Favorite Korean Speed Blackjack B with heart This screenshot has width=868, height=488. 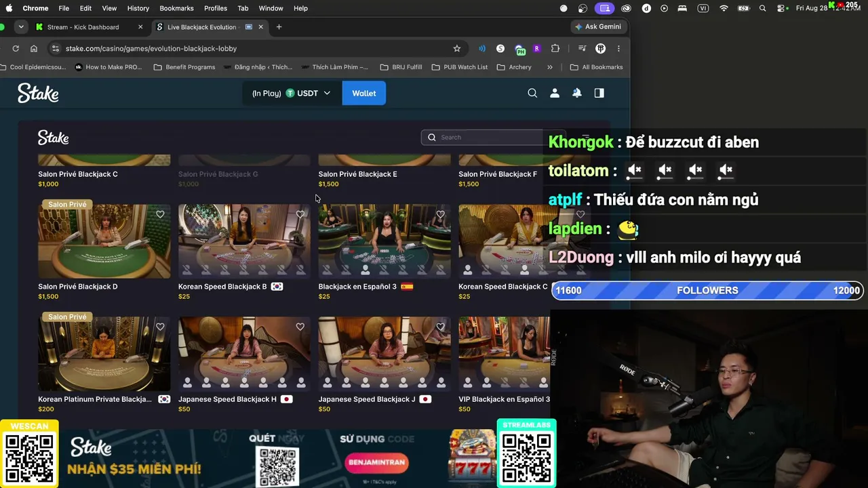(x=300, y=214)
